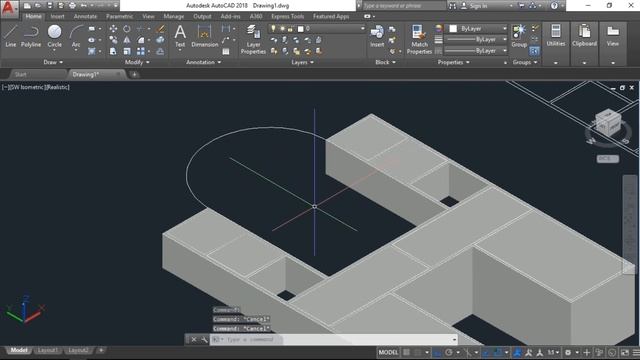This screenshot has height=360, width=640.
Task: Expand the Draw panel
Action: click(x=53, y=62)
